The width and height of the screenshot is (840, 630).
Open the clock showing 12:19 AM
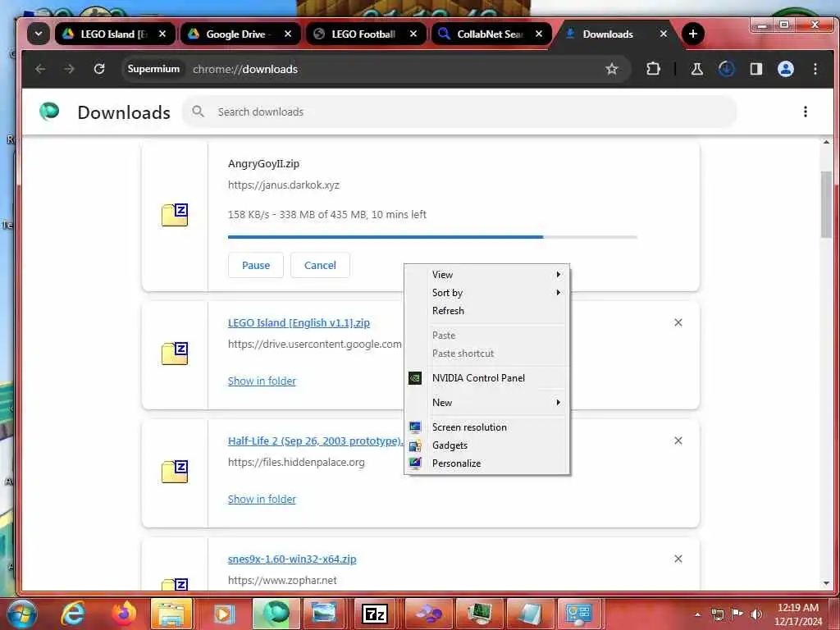tap(797, 614)
